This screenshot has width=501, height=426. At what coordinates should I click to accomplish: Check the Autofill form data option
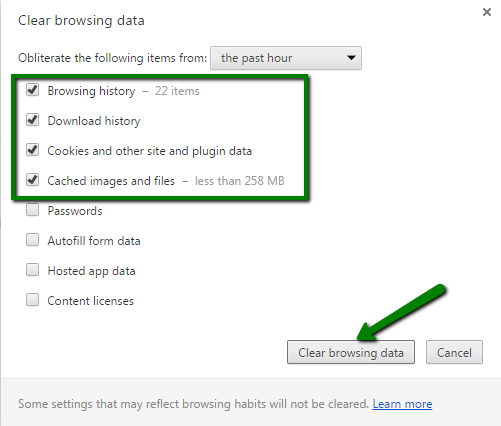click(x=33, y=240)
